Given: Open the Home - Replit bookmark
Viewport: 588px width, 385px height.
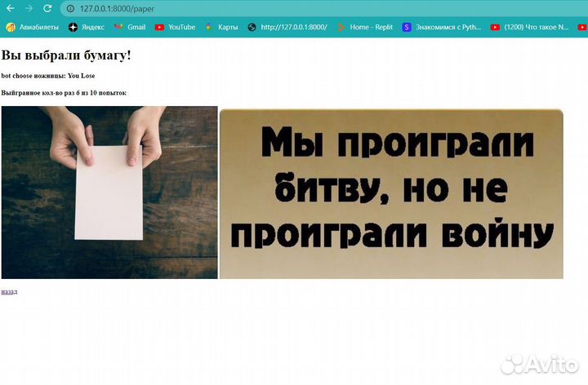Looking at the screenshot, I should 364,28.
